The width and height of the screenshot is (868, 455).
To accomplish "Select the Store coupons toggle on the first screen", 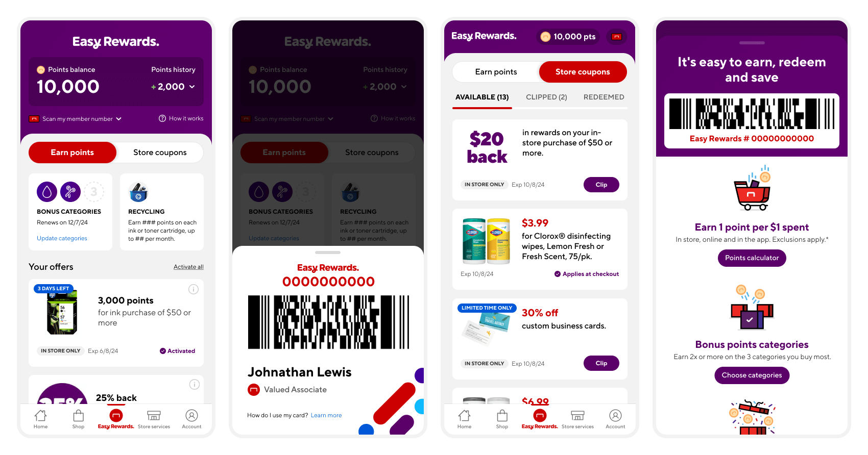I will (x=160, y=153).
